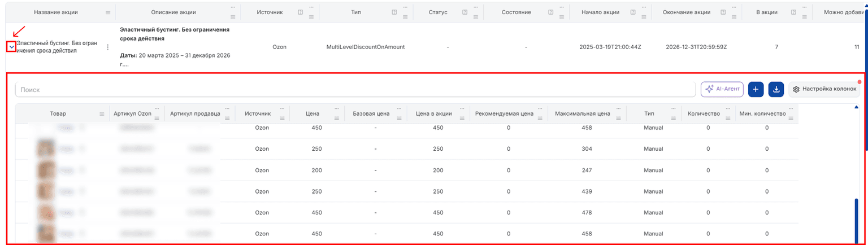Click the help icon next to Статус header

click(x=464, y=12)
